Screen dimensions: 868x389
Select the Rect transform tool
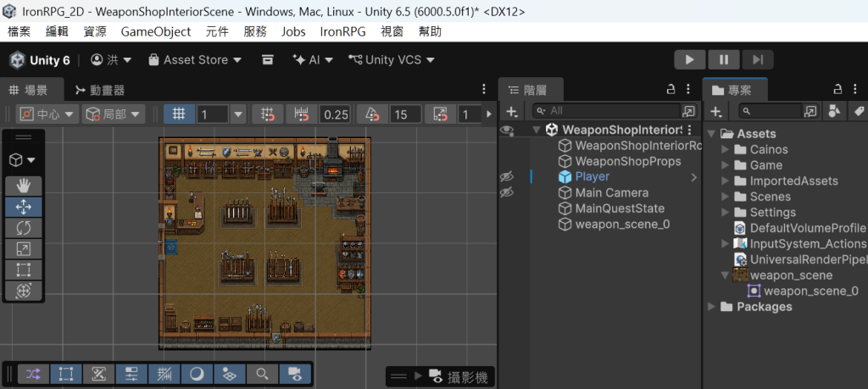tap(23, 270)
